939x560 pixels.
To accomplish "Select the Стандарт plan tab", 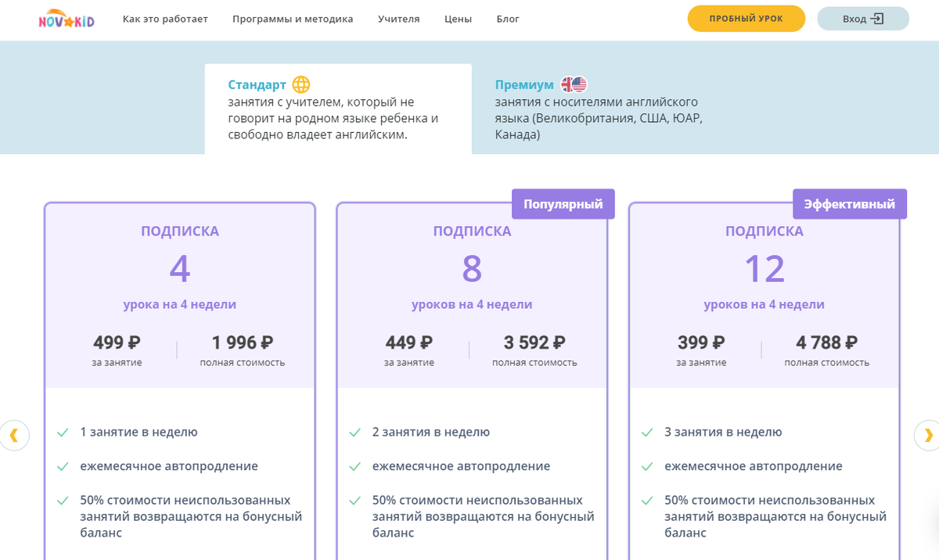I will (x=338, y=109).
